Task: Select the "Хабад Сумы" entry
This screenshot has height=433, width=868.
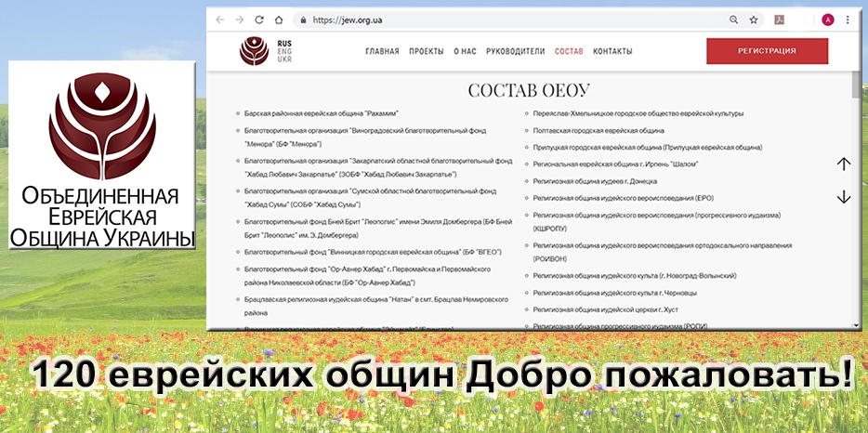Action: point(370,198)
